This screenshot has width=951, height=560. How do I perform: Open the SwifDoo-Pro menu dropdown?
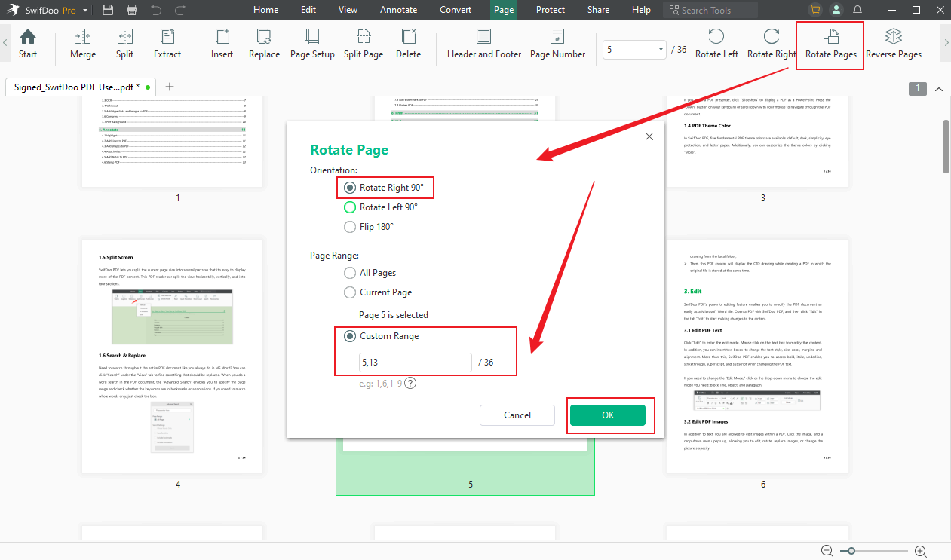(85, 10)
